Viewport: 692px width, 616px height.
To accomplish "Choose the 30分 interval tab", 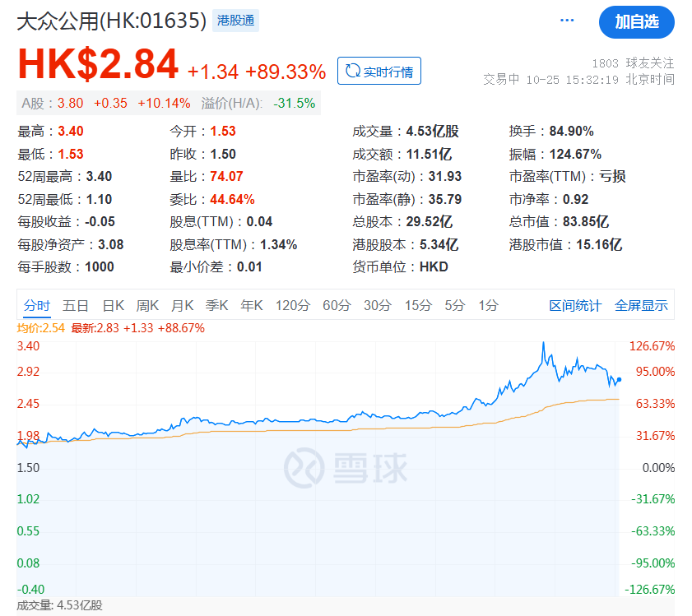I will (x=377, y=305).
